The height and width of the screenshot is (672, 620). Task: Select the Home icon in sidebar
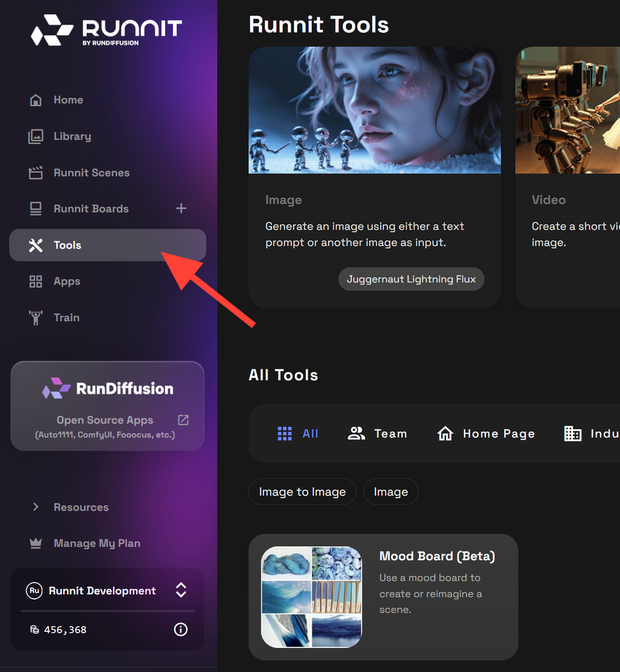[35, 100]
